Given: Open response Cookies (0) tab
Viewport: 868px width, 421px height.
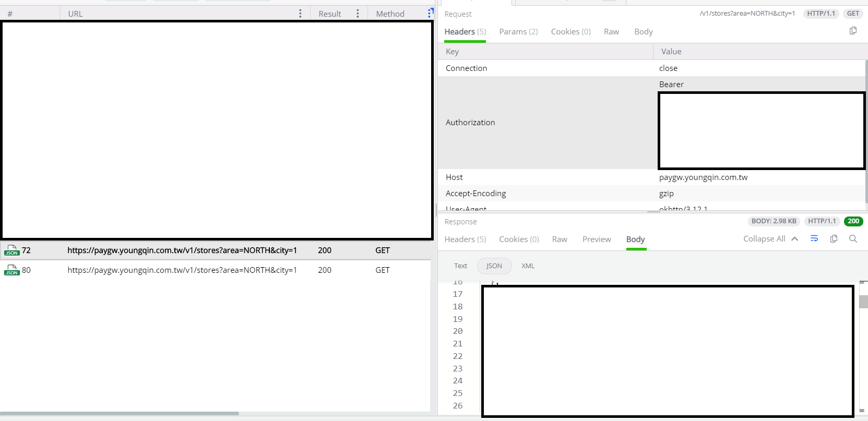Looking at the screenshot, I should [519, 239].
